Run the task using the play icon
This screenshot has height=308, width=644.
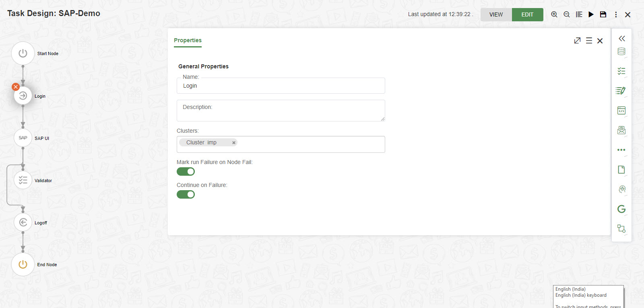(591, 14)
